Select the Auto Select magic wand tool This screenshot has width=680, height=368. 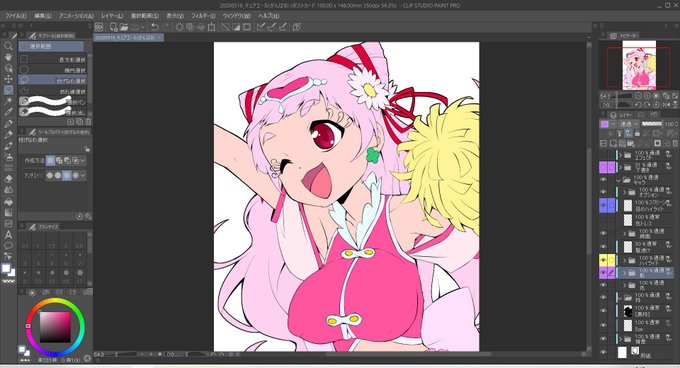point(8,101)
